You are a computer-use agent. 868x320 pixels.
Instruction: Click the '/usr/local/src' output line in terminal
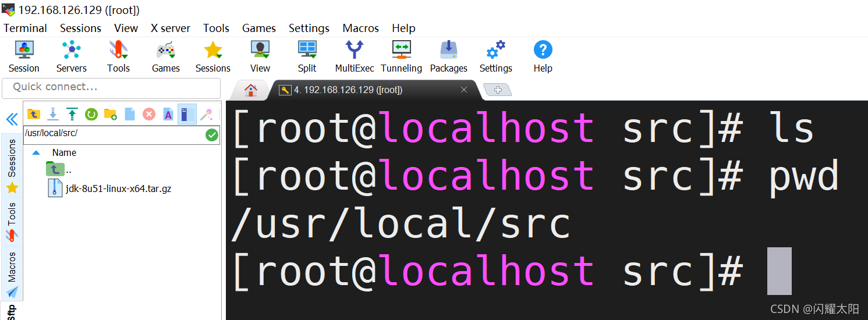[401, 224]
